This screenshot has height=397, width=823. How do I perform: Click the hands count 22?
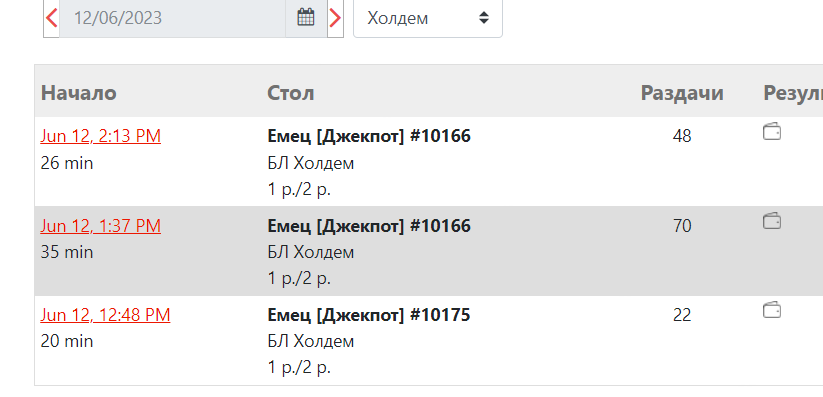click(x=682, y=315)
